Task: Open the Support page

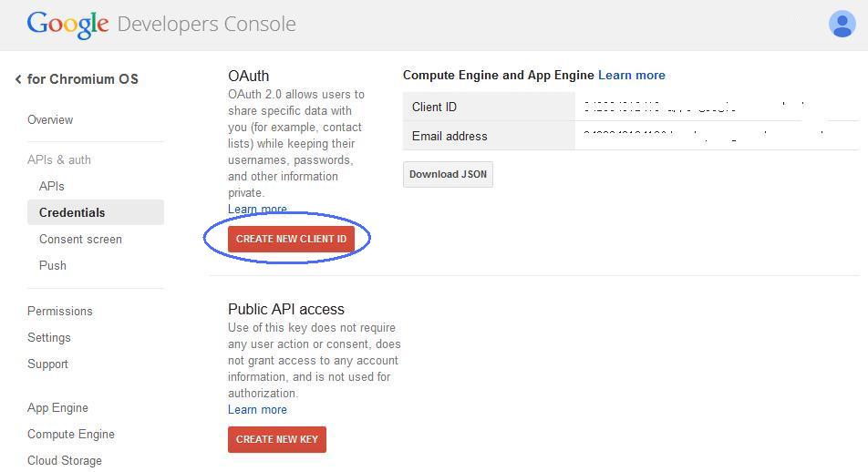Action: 47,364
